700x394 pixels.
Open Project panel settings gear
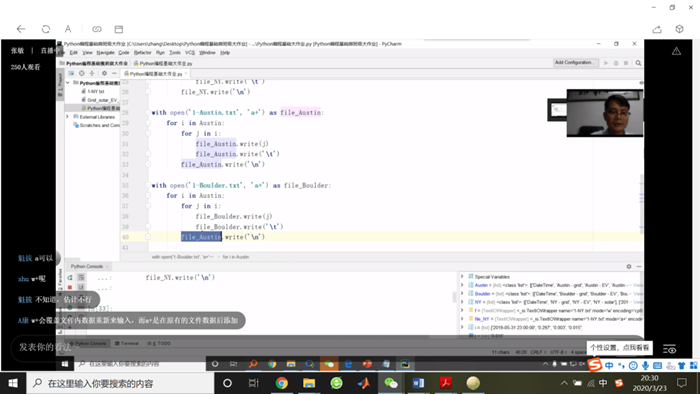pos(104,73)
